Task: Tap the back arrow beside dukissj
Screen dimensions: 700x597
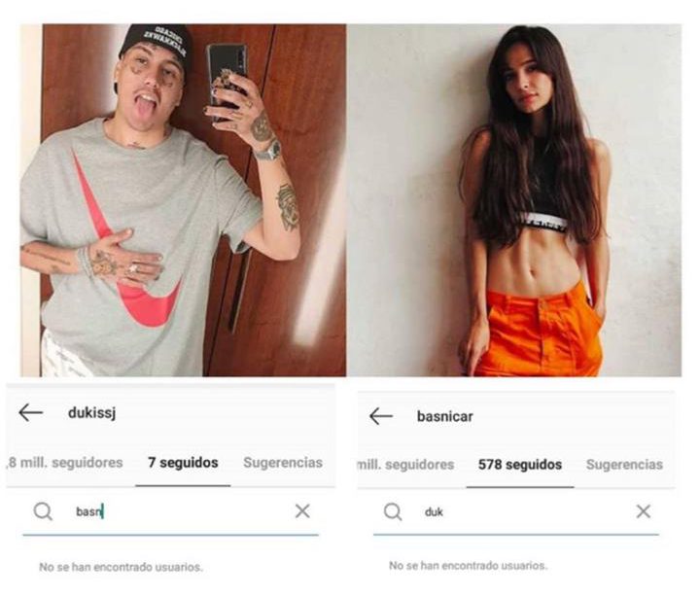Action: click(31, 412)
